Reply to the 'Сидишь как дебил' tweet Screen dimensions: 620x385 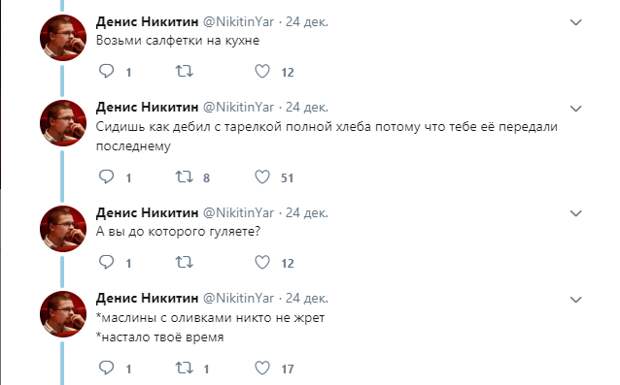pyautogui.click(x=106, y=177)
